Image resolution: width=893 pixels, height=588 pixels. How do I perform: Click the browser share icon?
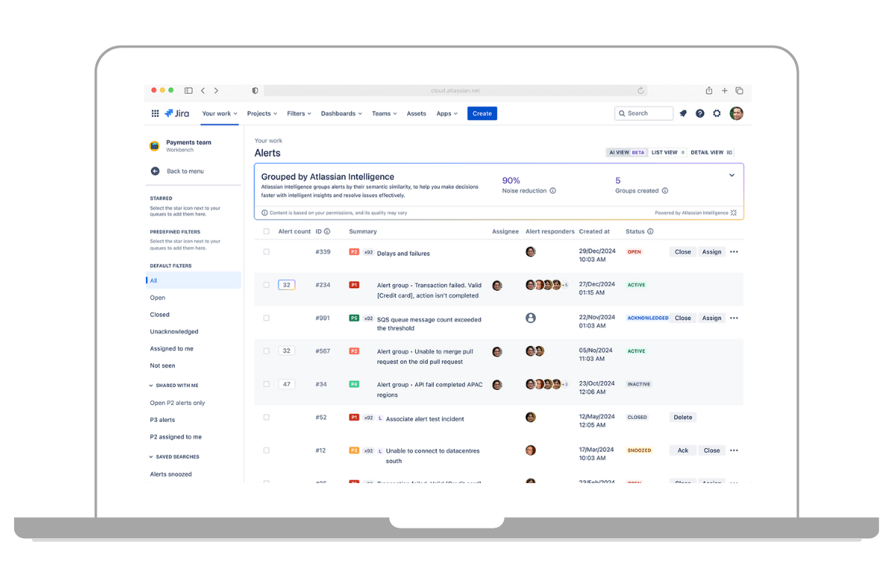(709, 91)
